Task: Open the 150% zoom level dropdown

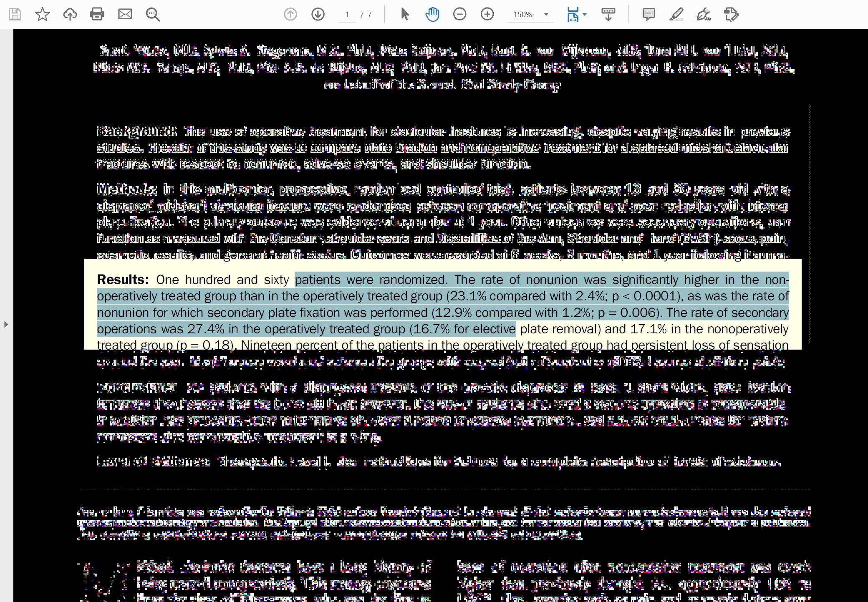Action: tap(546, 15)
